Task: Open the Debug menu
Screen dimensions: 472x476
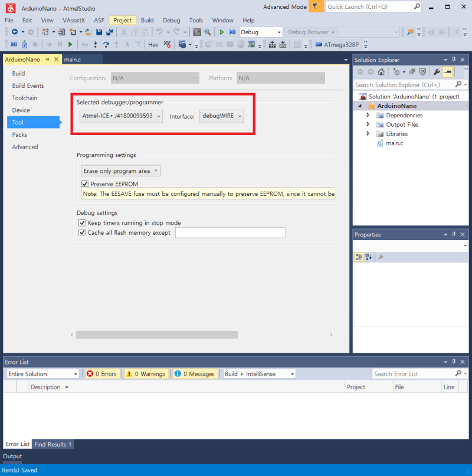Action: coord(171,20)
